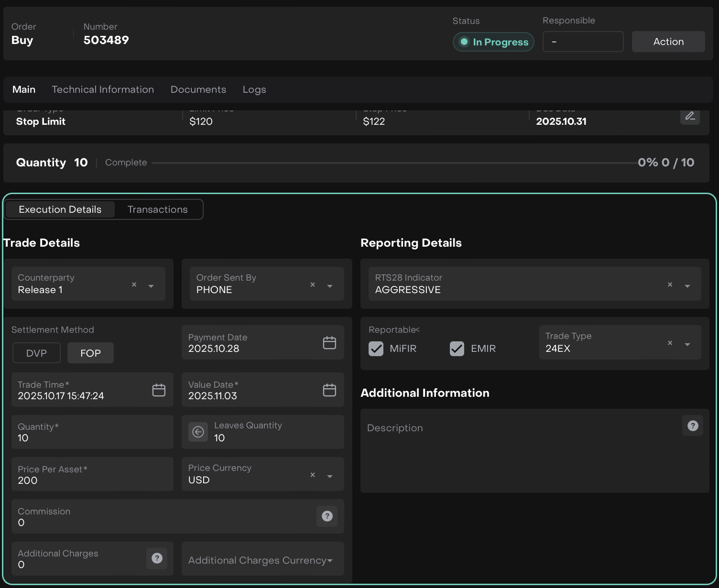Select DVP settlement method
The width and height of the screenshot is (719, 588).
click(36, 353)
